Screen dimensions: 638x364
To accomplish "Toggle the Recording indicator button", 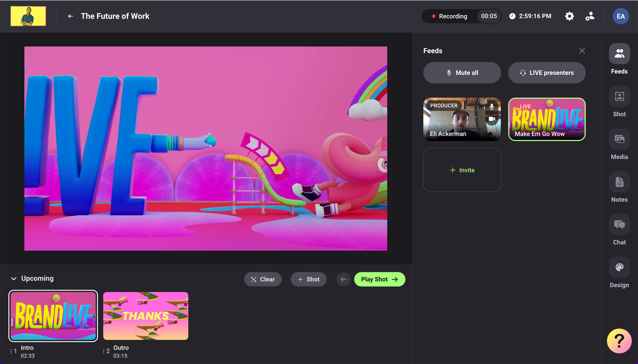I will point(449,16).
